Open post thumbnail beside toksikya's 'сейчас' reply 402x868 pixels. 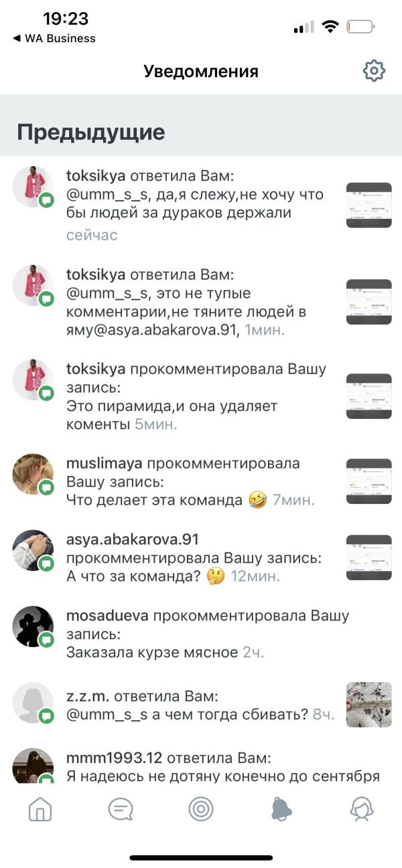pos(368,205)
